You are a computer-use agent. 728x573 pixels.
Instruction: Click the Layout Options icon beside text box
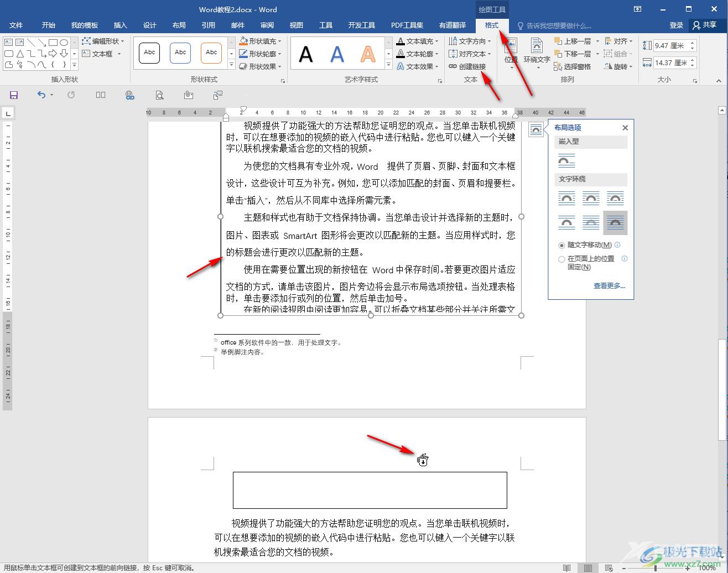pos(535,129)
